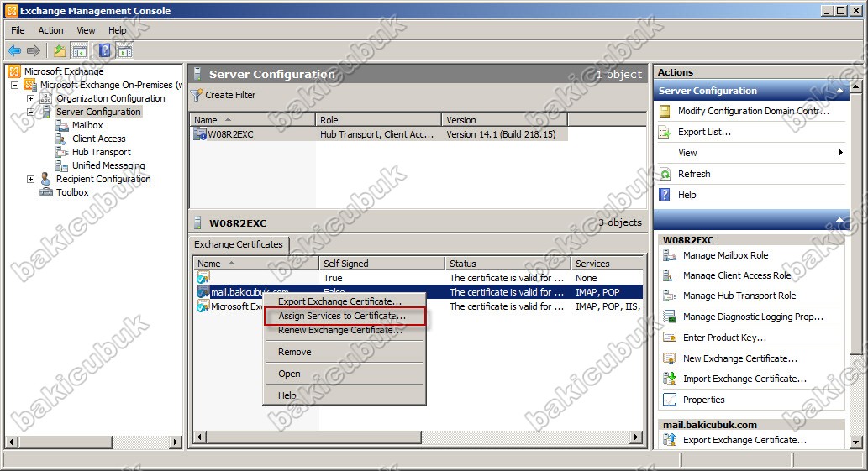Screen dimensions: 868x471
Task: Click the Forward arrow toolbar icon
Action: pos(34,51)
